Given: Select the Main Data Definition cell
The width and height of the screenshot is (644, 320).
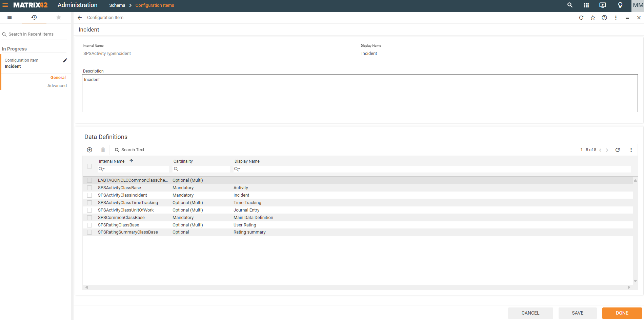Looking at the screenshot, I should coord(253,218).
